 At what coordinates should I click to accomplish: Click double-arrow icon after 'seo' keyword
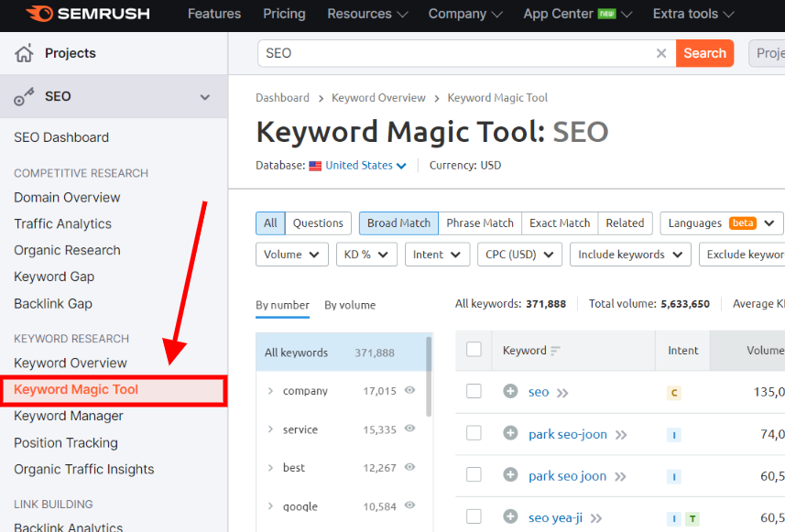(x=562, y=393)
